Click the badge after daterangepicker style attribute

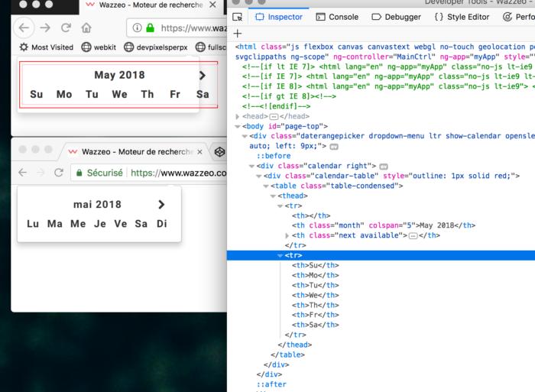[x=334, y=147]
